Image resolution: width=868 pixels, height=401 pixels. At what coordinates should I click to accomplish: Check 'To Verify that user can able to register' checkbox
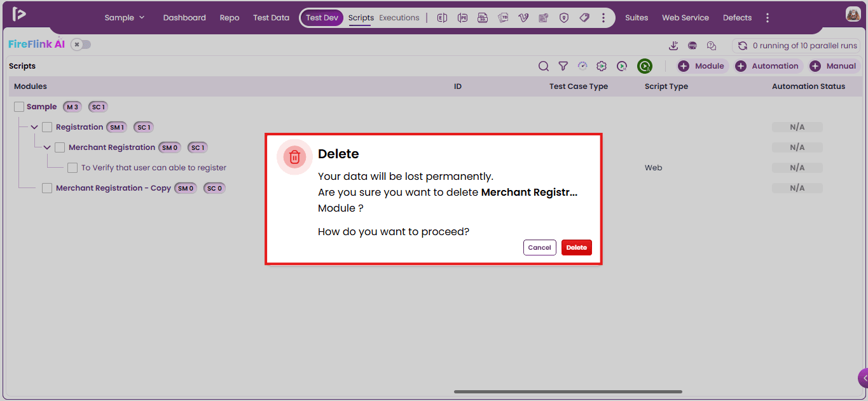[x=72, y=168]
